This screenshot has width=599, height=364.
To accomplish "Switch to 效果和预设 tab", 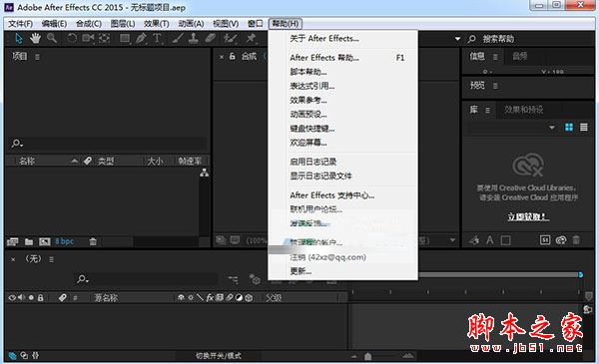I will pyautogui.click(x=523, y=110).
